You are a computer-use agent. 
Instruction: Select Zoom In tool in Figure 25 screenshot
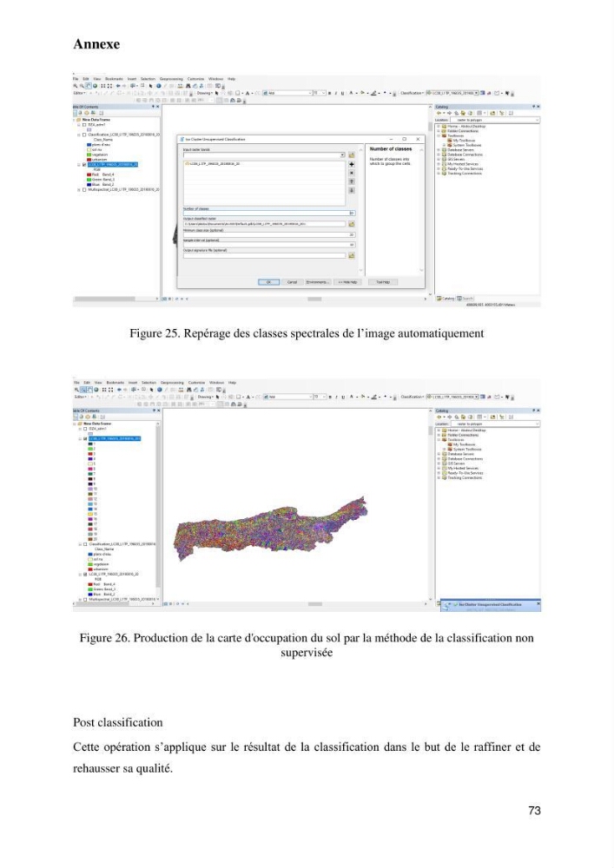76,86
